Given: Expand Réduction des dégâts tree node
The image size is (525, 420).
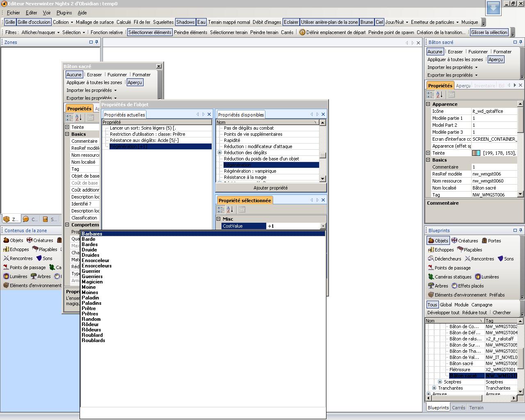Looking at the screenshot, I should [x=220, y=153].
